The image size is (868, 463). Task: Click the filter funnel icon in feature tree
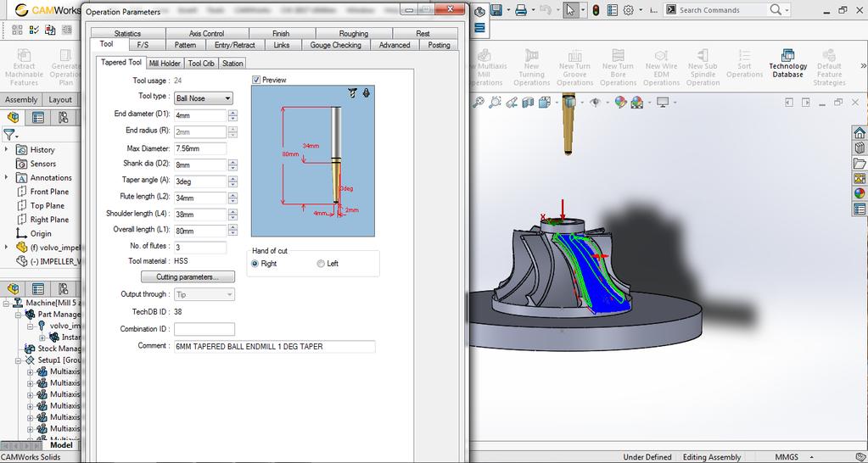[x=8, y=134]
